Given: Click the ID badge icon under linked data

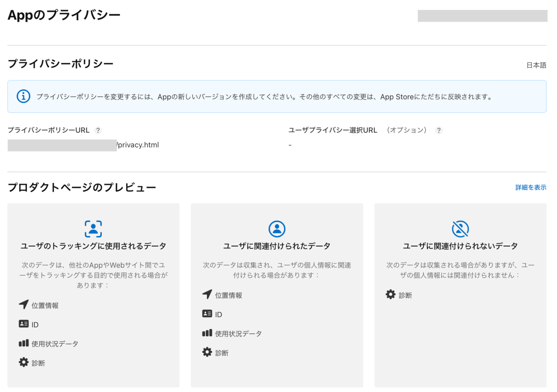Looking at the screenshot, I should click(206, 314).
